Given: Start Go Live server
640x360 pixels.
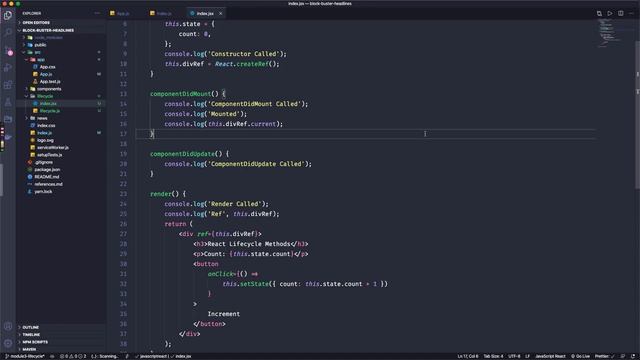Looking at the screenshot, I should (580, 356).
